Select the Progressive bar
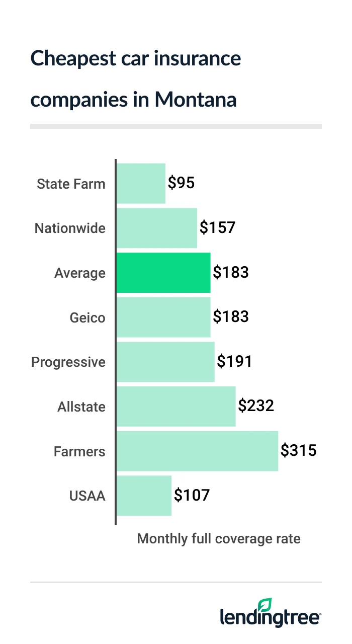The height and width of the screenshot is (644, 352). click(165, 362)
